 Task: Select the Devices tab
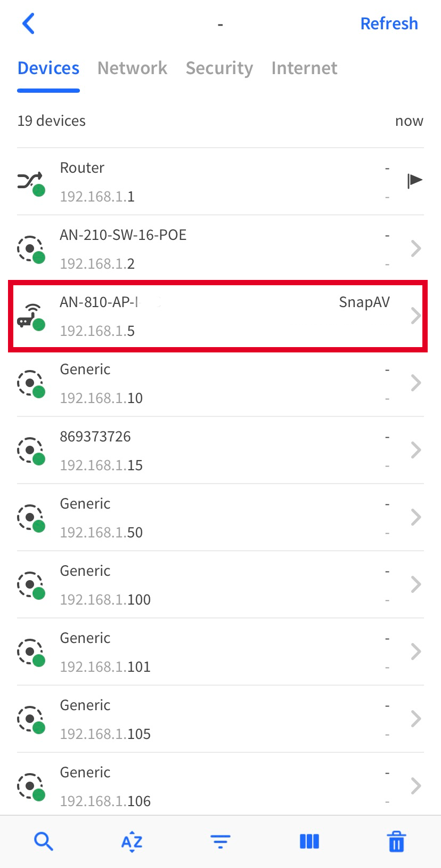point(48,68)
